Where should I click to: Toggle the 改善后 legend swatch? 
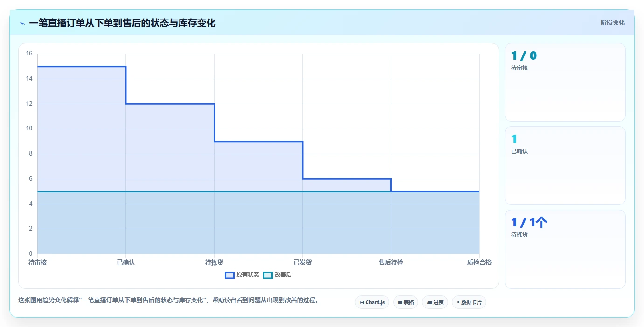(268, 275)
